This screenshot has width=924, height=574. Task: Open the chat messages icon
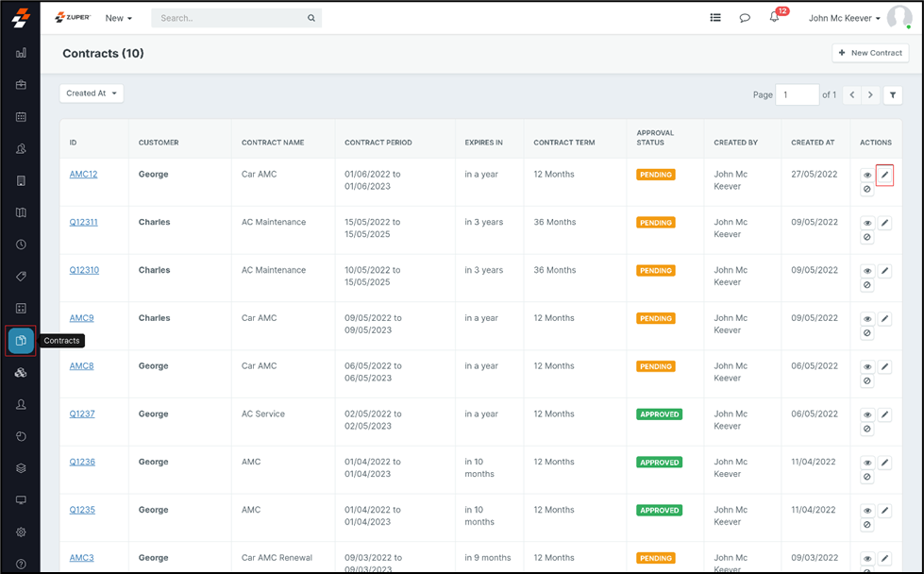(x=745, y=18)
